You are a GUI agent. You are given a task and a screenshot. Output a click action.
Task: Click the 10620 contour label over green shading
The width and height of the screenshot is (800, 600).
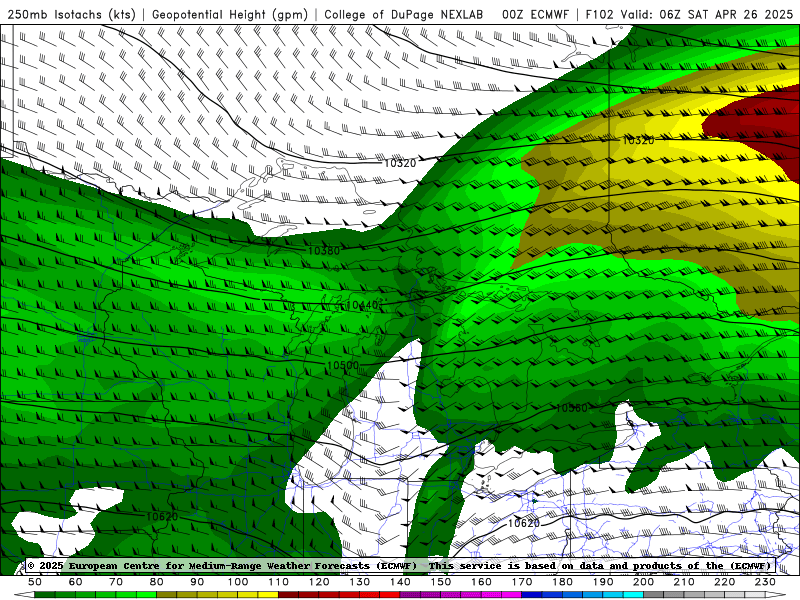(x=162, y=516)
